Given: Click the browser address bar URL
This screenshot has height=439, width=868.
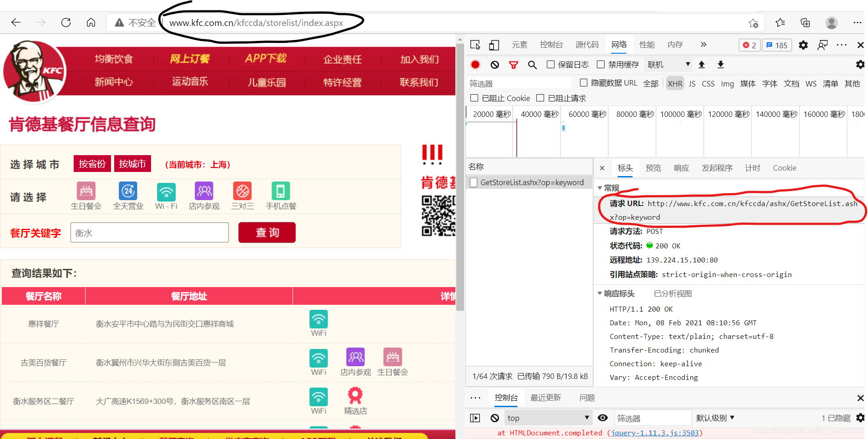Looking at the screenshot, I should pyautogui.click(x=256, y=23).
